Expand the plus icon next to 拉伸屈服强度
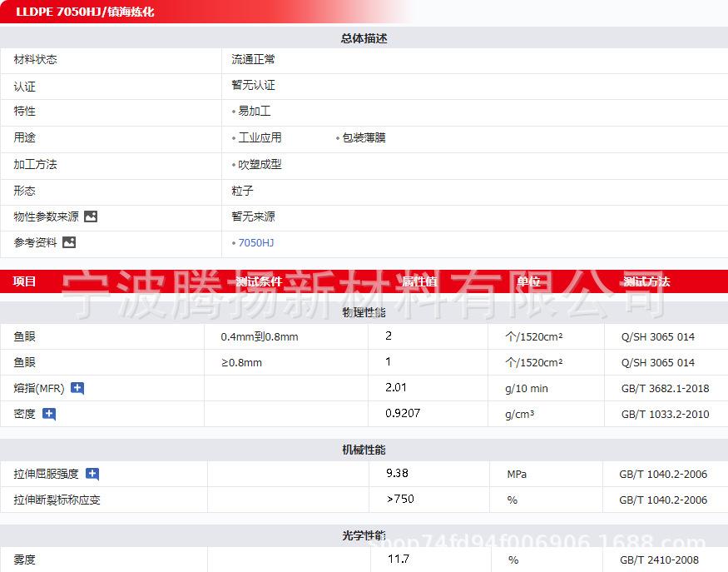 click(92, 474)
